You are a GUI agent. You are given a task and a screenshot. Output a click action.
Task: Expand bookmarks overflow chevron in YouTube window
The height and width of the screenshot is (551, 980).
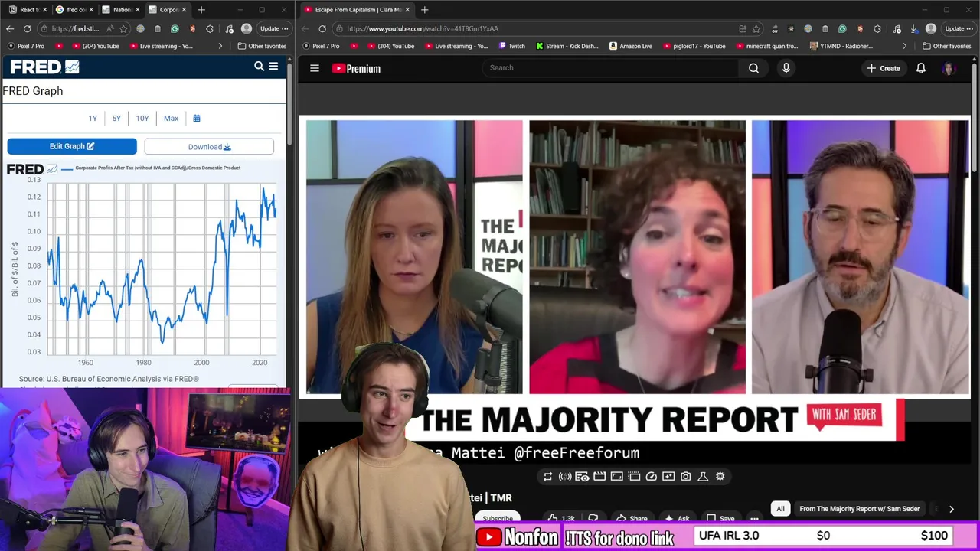click(904, 46)
